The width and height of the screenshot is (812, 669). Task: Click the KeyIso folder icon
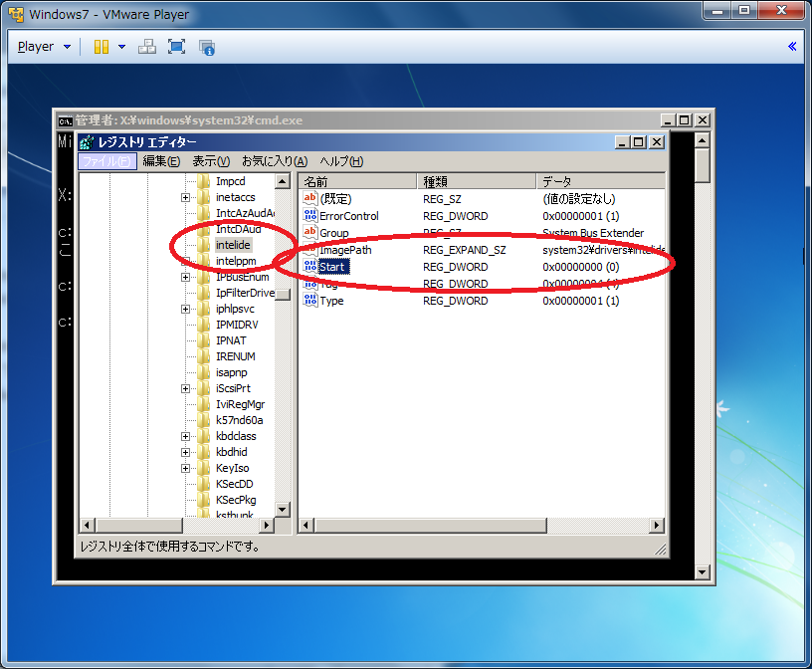(x=204, y=468)
